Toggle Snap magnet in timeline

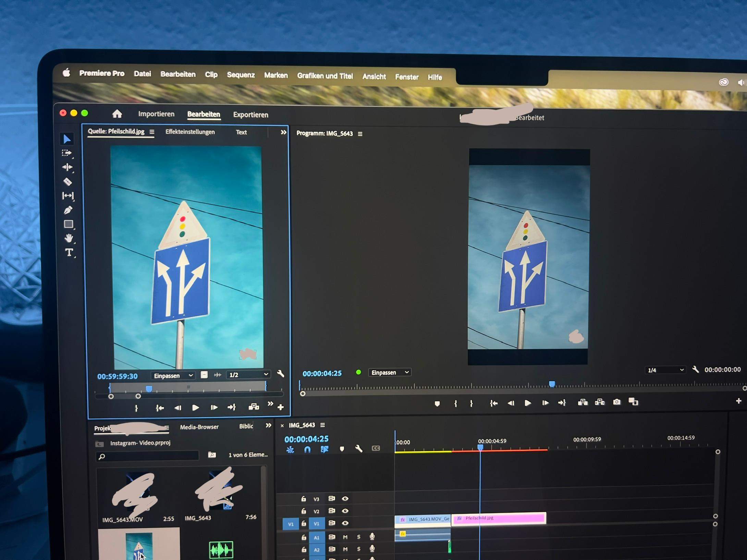307,449
